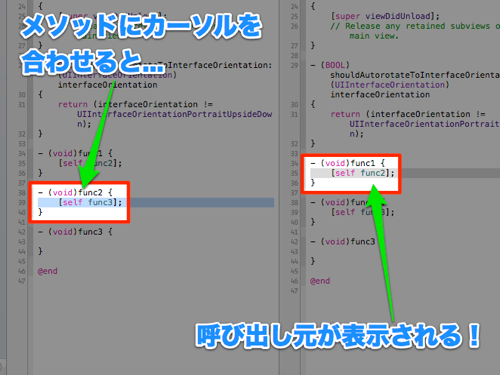Click 'main view.' comment continuation in right pane
This screenshot has width=500, height=375.
pos(374,36)
